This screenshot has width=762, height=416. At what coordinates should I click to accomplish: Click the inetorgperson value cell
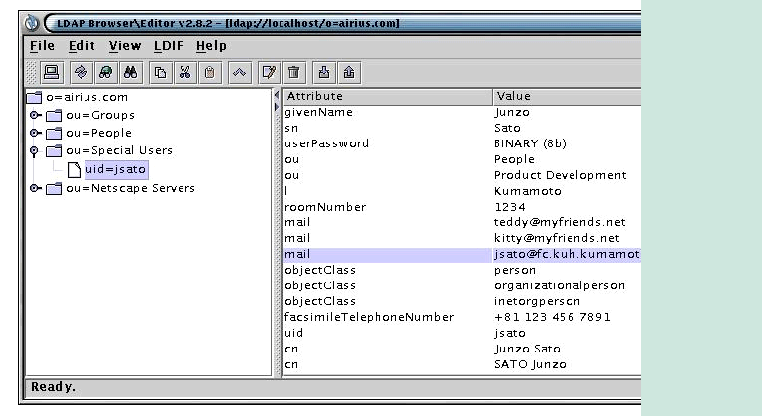(x=567, y=301)
